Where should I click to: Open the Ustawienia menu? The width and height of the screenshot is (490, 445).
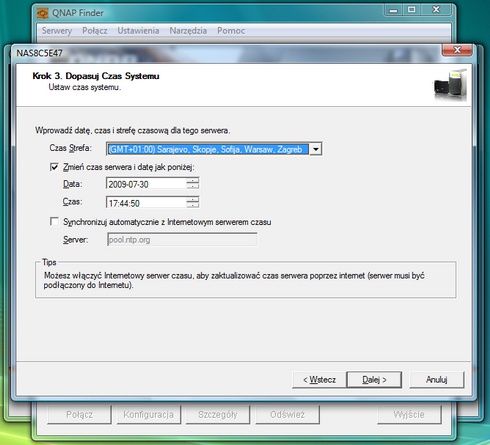tap(138, 31)
